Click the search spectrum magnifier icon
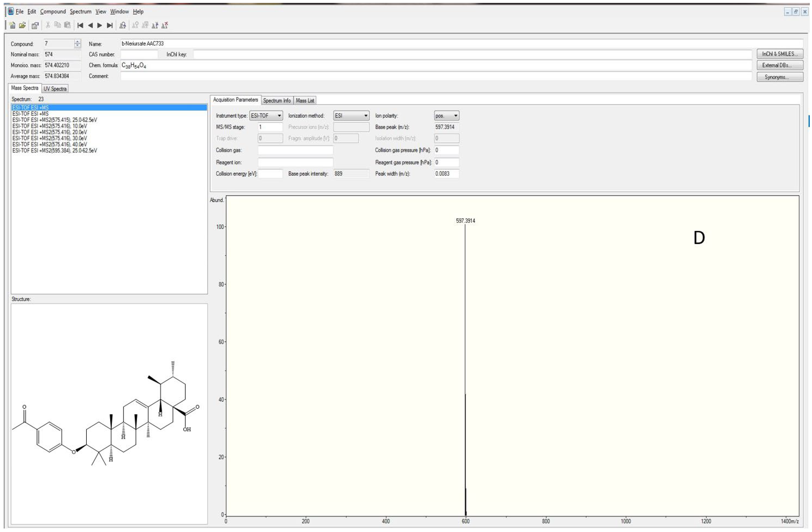812x532 pixels. [123, 25]
